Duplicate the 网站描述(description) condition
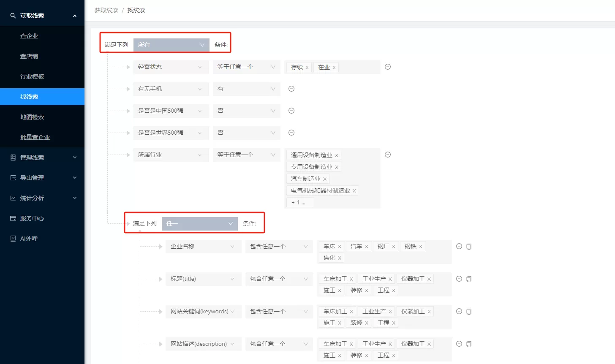615x364 pixels. click(469, 344)
